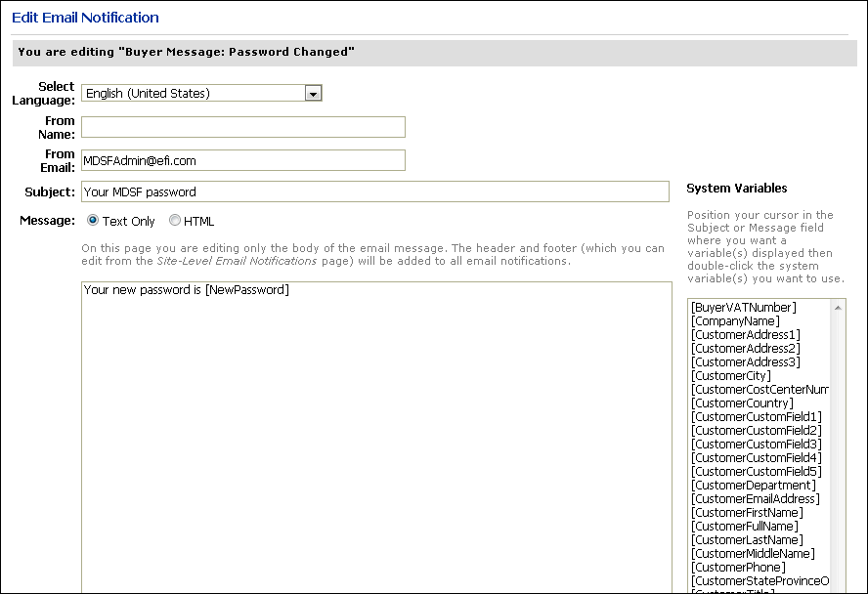Select the [CustomerPhone] variable
This screenshot has width=868, height=594.
(x=737, y=568)
